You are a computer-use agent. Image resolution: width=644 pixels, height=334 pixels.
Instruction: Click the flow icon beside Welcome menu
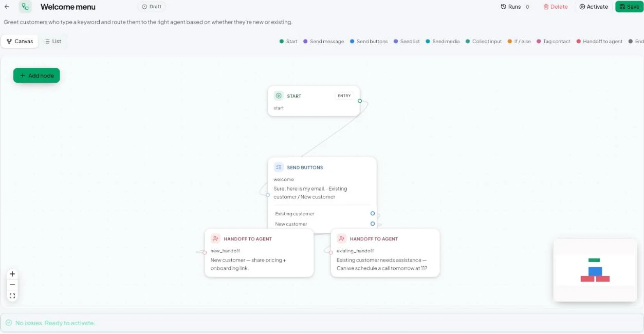coord(25,7)
